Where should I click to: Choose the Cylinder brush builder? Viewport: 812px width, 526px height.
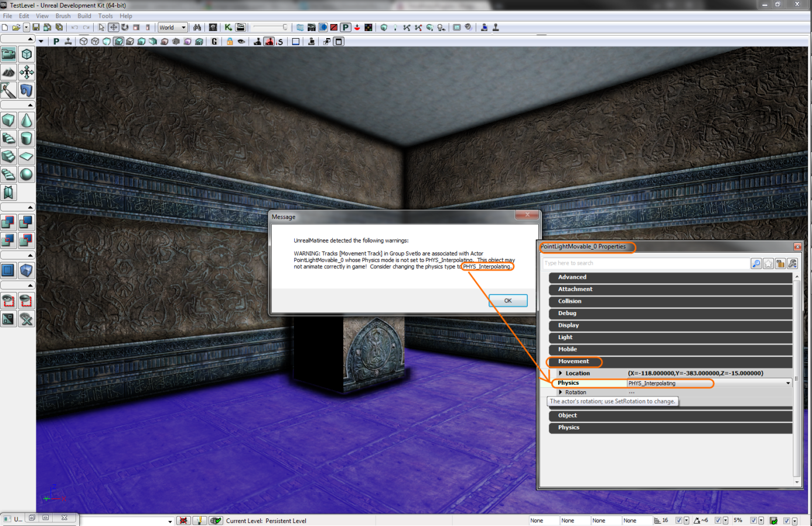coord(27,139)
